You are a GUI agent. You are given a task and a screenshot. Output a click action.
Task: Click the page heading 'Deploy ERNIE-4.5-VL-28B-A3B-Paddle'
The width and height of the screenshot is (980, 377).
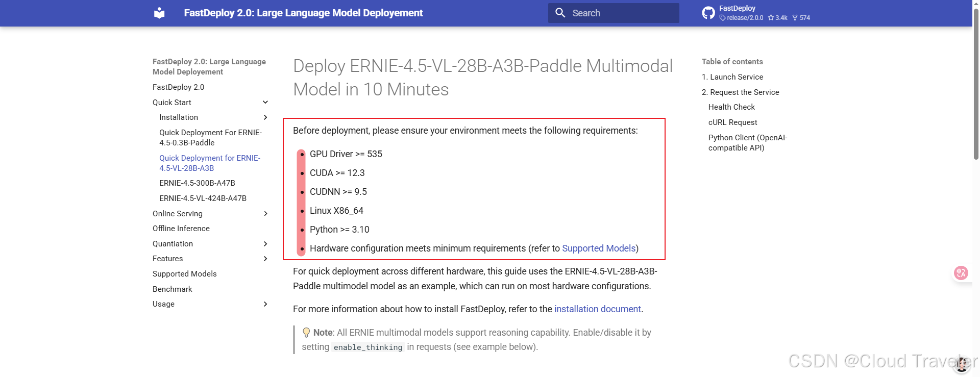[483, 78]
